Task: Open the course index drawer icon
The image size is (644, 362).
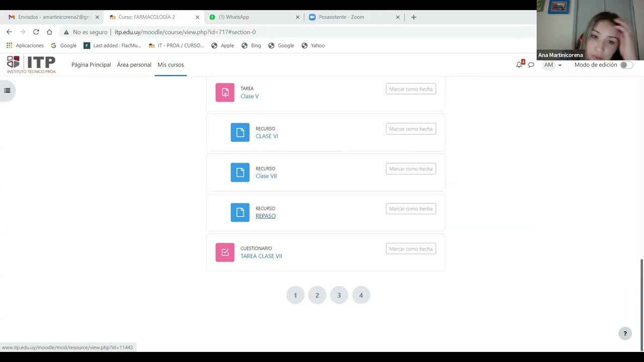Action: pos(7,90)
